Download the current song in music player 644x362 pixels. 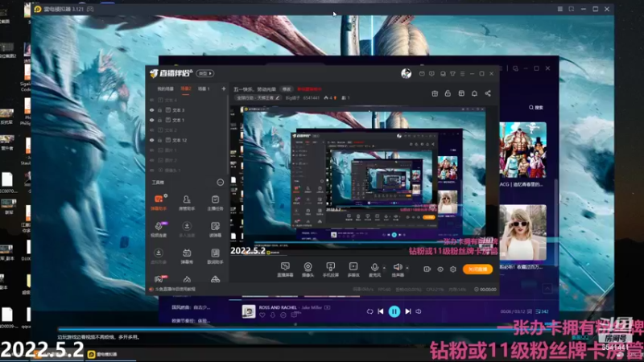273,315
